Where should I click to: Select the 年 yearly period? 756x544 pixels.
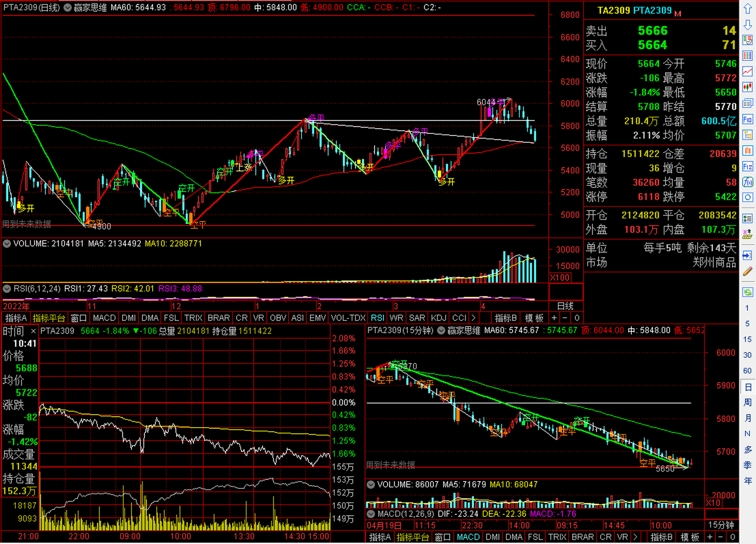pos(747,481)
